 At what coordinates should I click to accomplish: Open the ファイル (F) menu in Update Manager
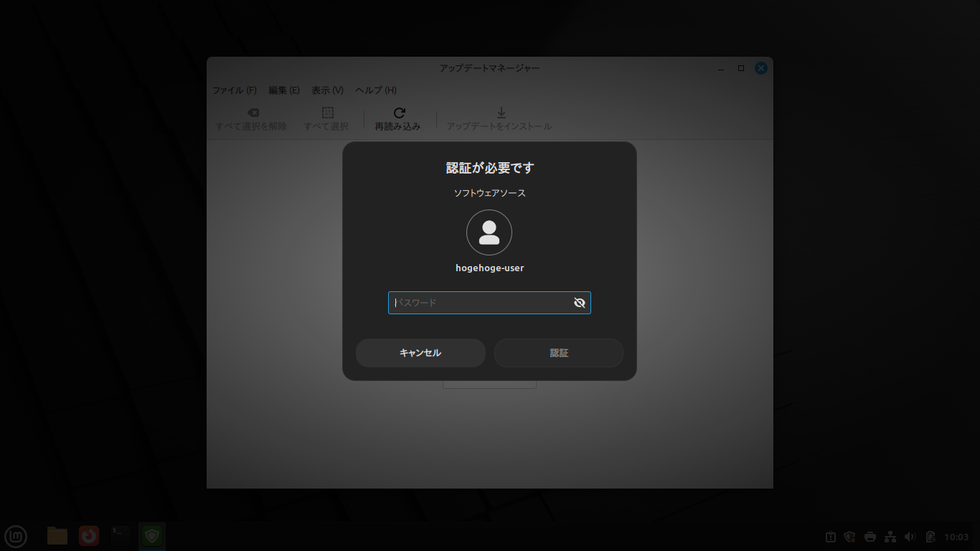click(235, 90)
